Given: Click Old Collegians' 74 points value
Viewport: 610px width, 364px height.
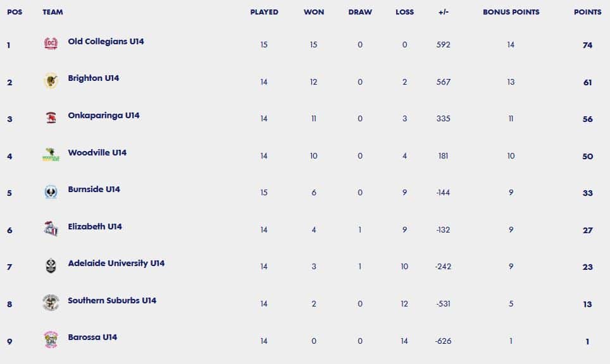Looking at the screenshot, I should pyautogui.click(x=587, y=45).
